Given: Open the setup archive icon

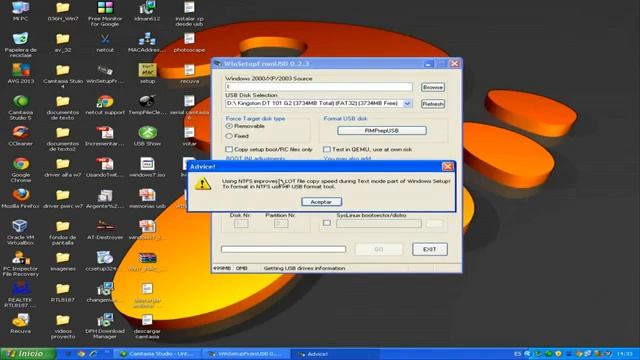Looking at the screenshot, I should pos(147,73).
